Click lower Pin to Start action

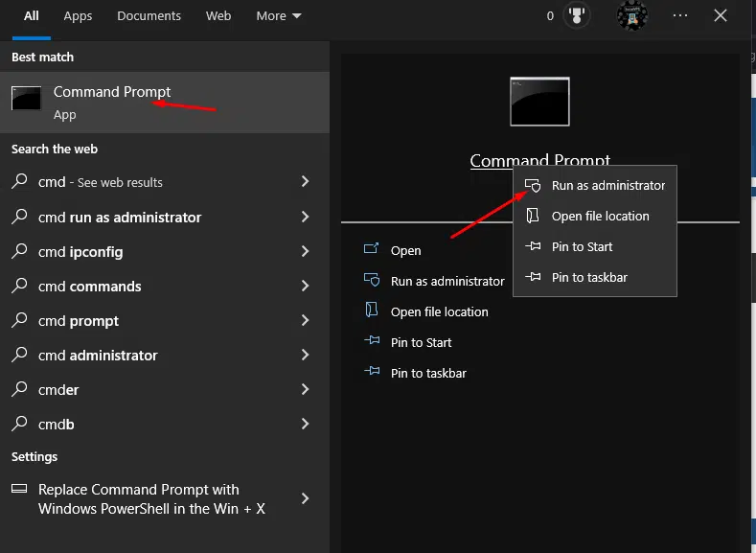(x=421, y=342)
